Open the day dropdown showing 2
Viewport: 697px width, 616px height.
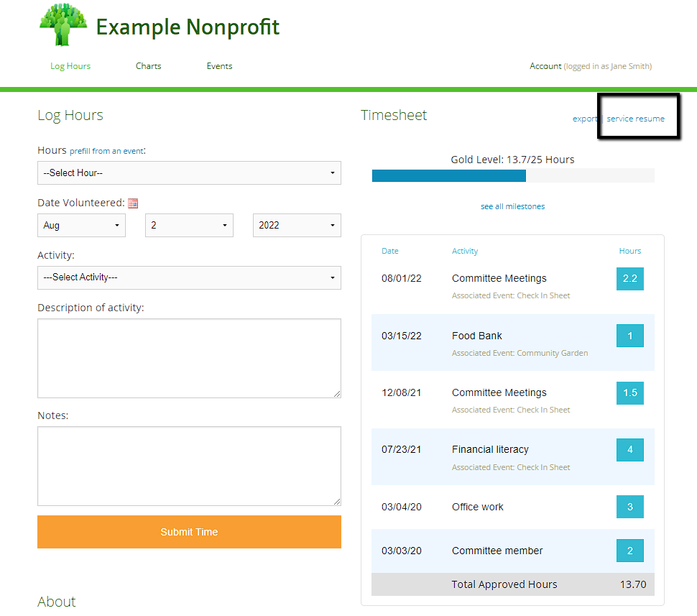point(189,226)
